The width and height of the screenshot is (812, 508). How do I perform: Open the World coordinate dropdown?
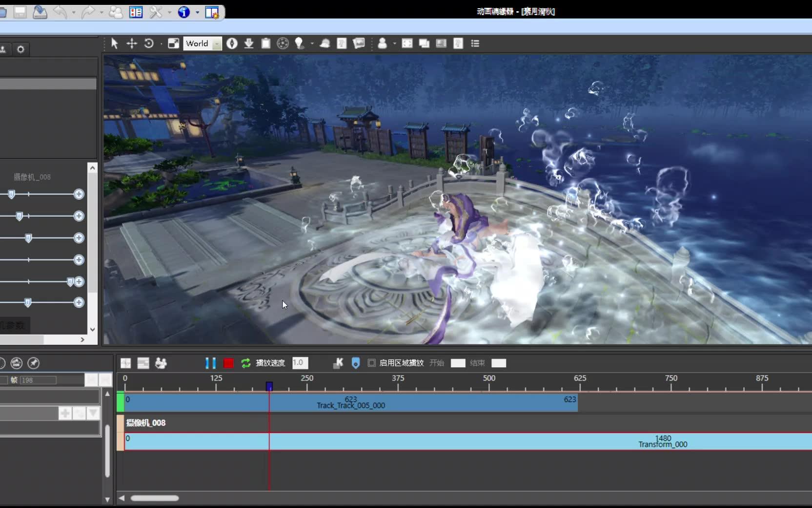[217, 44]
